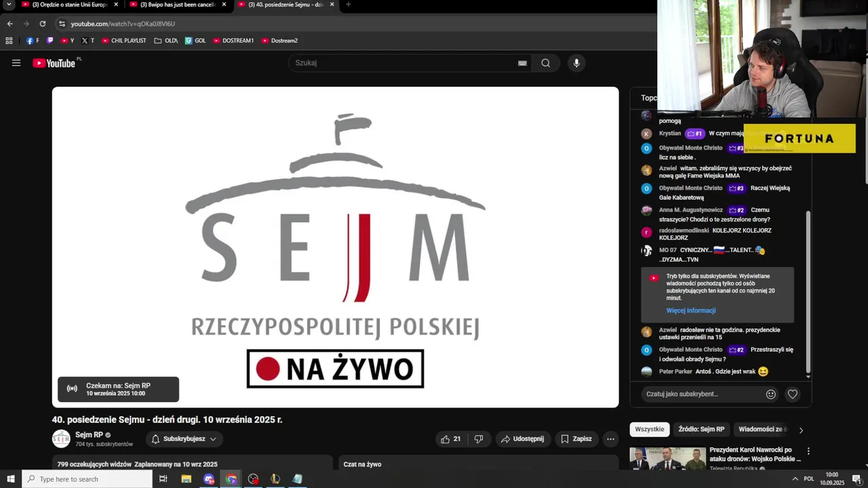This screenshot has width=868, height=488.
Task: Reload the page with refresh icon
Action: 42,24
